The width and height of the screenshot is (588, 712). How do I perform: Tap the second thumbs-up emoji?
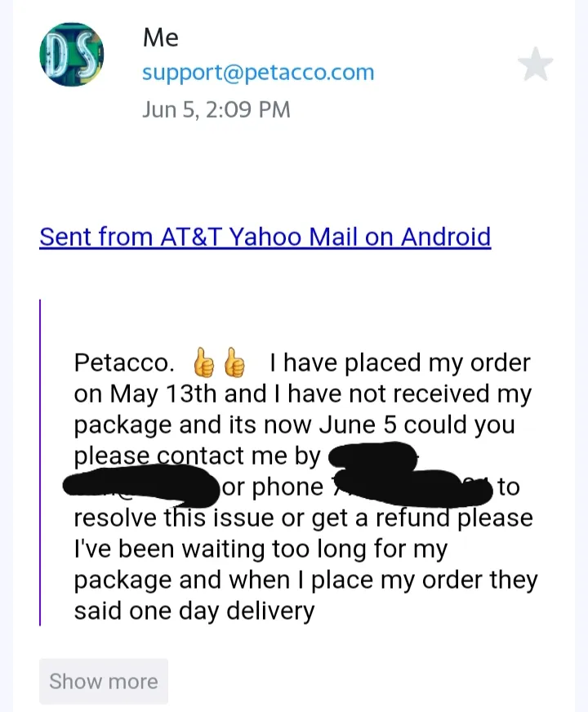pos(234,363)
